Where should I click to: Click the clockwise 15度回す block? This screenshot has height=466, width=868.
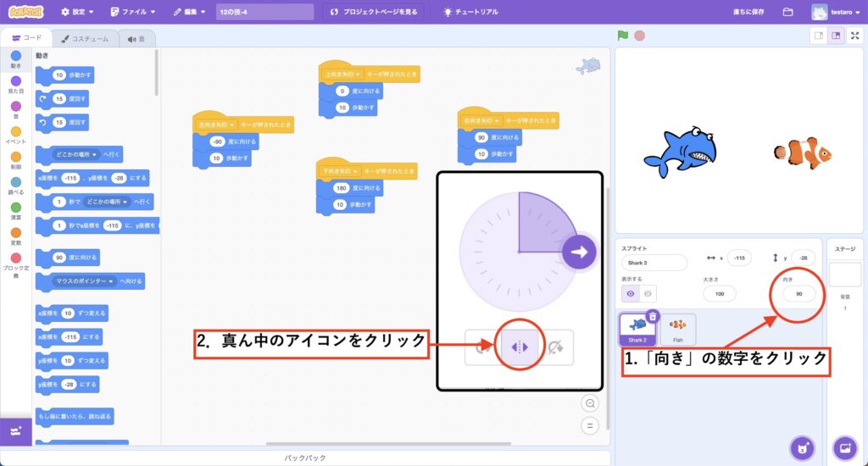62,98
